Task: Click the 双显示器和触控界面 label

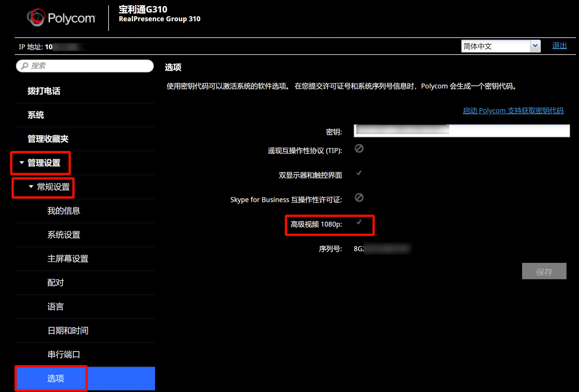Action: (x=310, y=175)
